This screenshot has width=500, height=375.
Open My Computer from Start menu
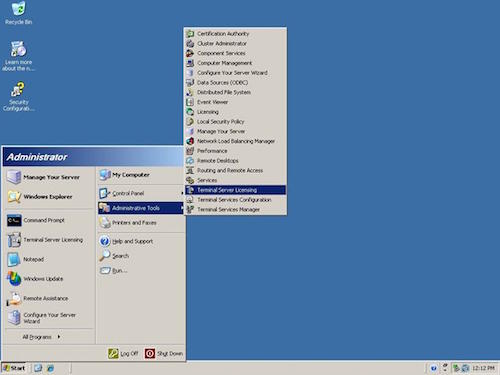[x=141, y=175]
